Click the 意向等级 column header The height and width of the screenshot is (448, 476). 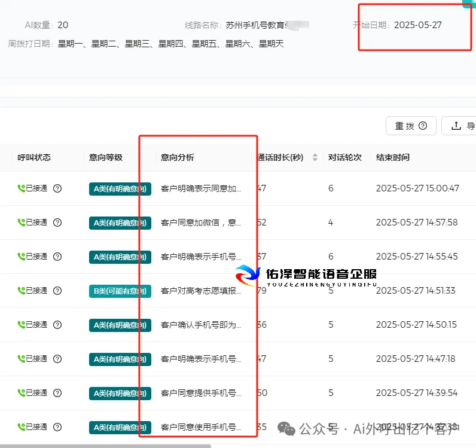pos(106,157)
